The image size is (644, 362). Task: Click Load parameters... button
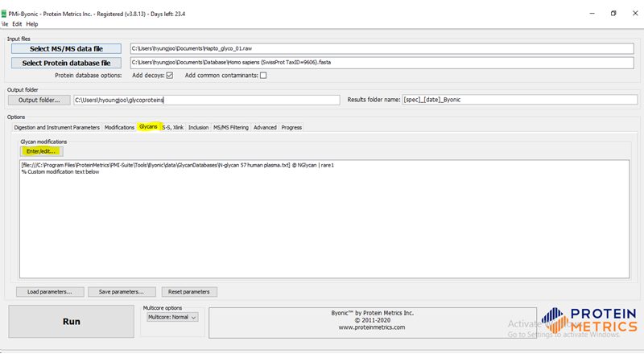(x=50, y=292)
